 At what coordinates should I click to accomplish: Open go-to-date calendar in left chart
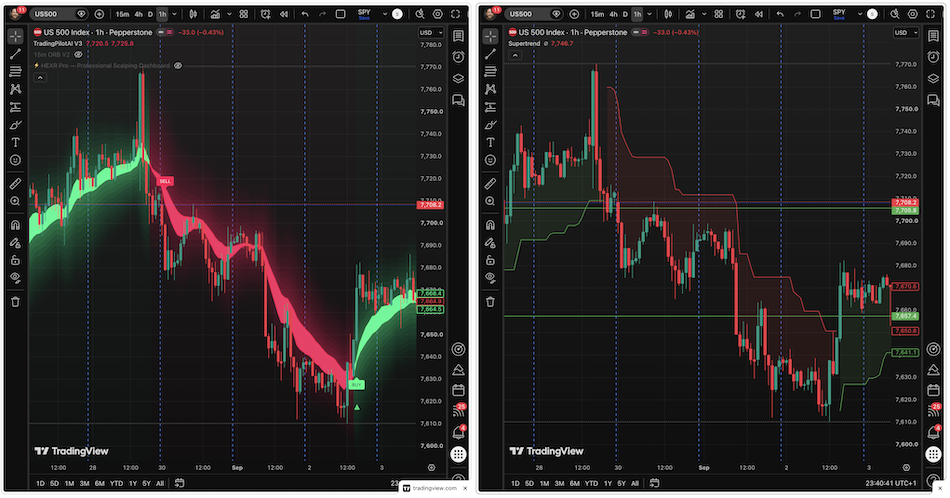pos(179,483)
